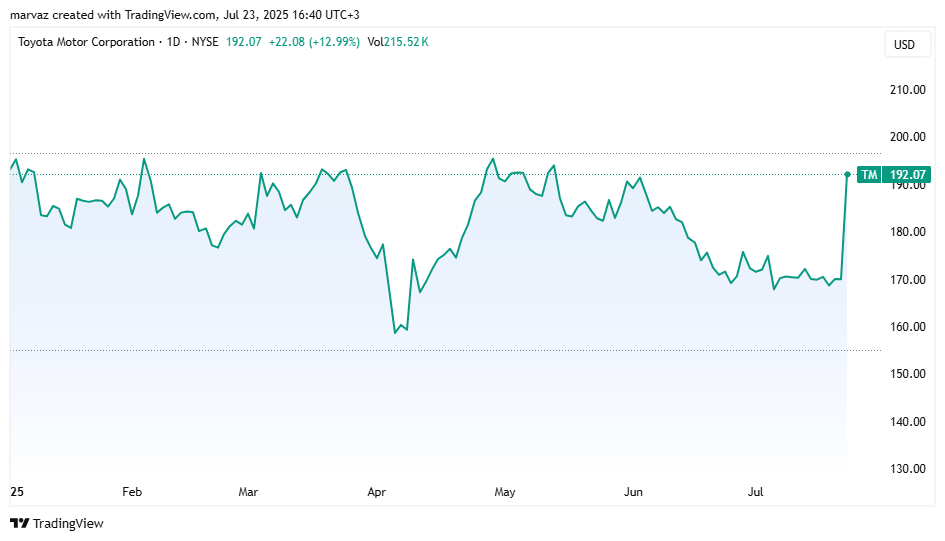Click the Mar label on time axis

point(248,492)
